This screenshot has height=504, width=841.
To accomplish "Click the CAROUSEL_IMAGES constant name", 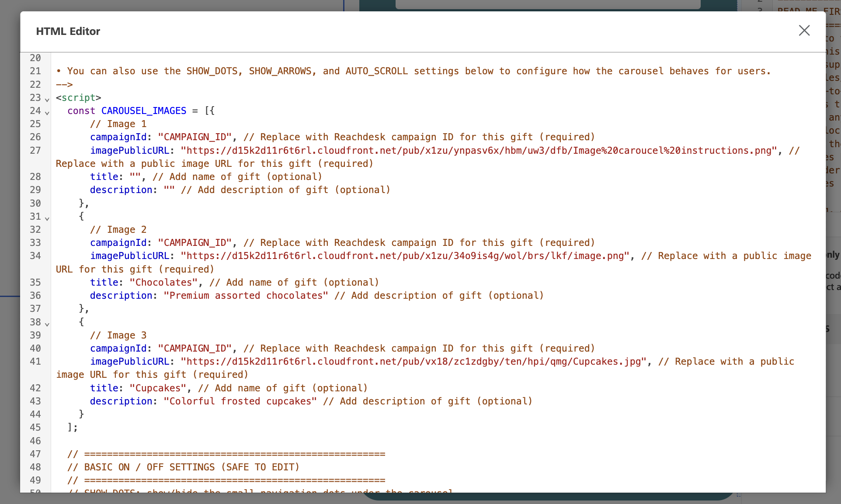I will pos(144,111).
